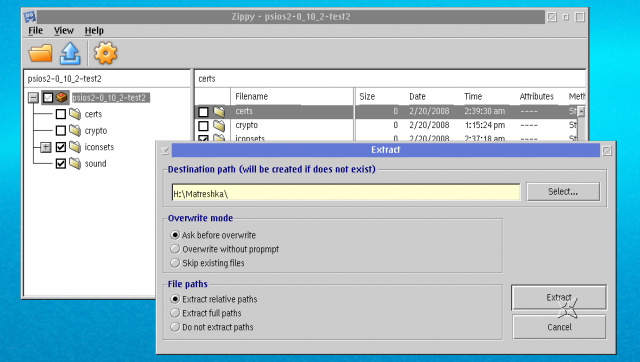Click the 1:15:24 pm time cell
The height and width of the screenshot is (362, 640).
tap(484, 125)
